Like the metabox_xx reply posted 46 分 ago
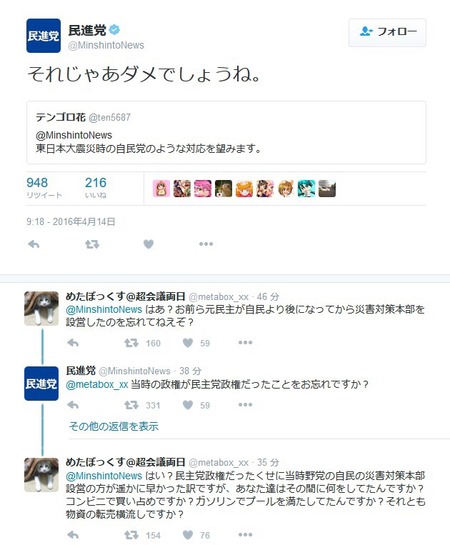 point(188,343)
